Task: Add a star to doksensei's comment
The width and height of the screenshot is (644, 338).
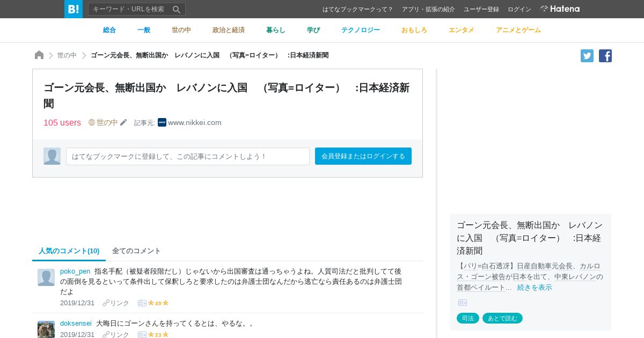Action: (x=142, y=335)
